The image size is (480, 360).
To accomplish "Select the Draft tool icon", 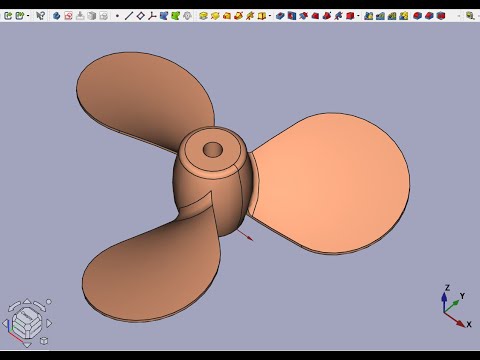I will pyautogui.click(x=441, y=15).
